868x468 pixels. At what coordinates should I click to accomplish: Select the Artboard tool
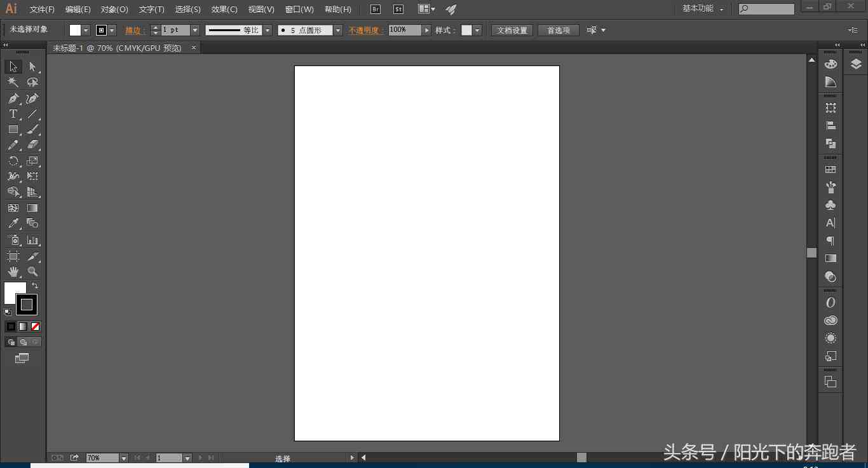point(13,256)
